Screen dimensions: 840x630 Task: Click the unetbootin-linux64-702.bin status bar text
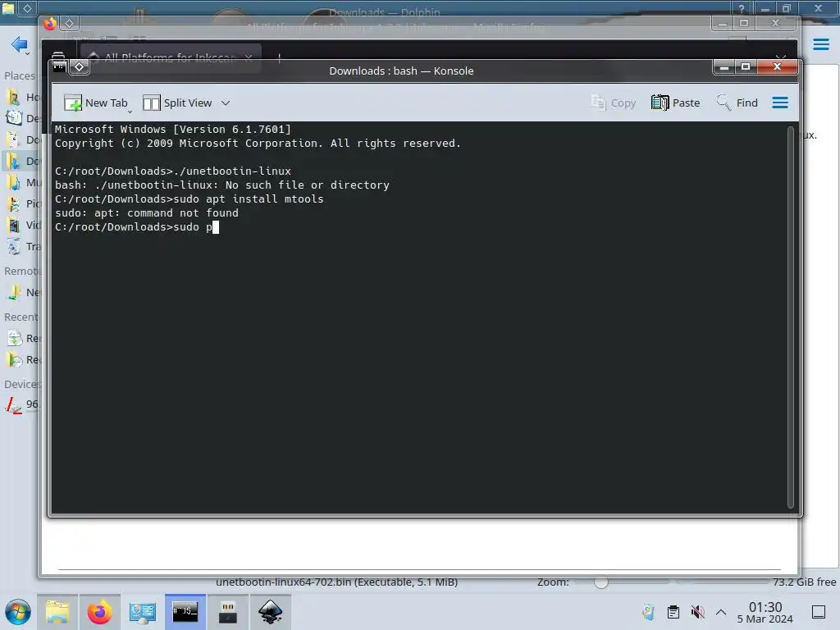coord(337,582)
